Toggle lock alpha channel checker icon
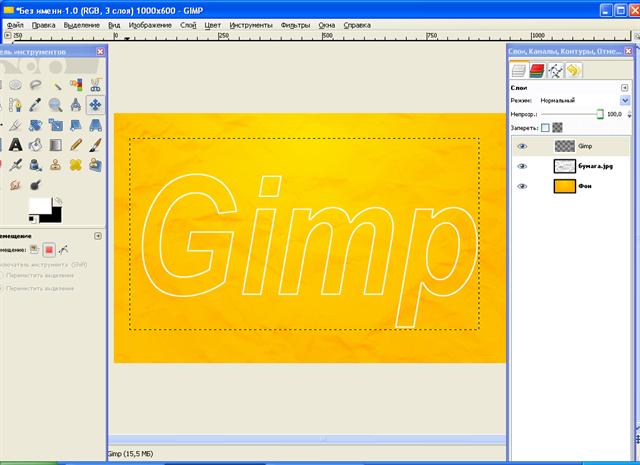Image resolution: width=640 pixels, height=465 pixels. click(557, 128)
